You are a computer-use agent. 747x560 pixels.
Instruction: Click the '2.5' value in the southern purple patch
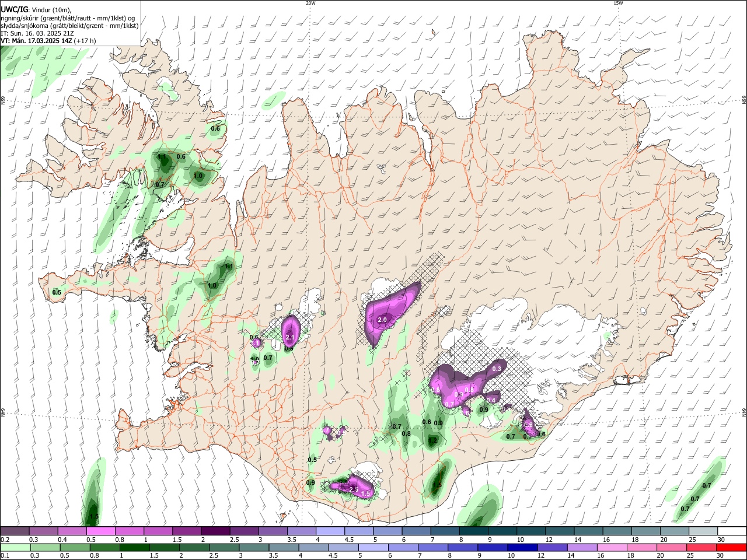click(x=353, y=489)
